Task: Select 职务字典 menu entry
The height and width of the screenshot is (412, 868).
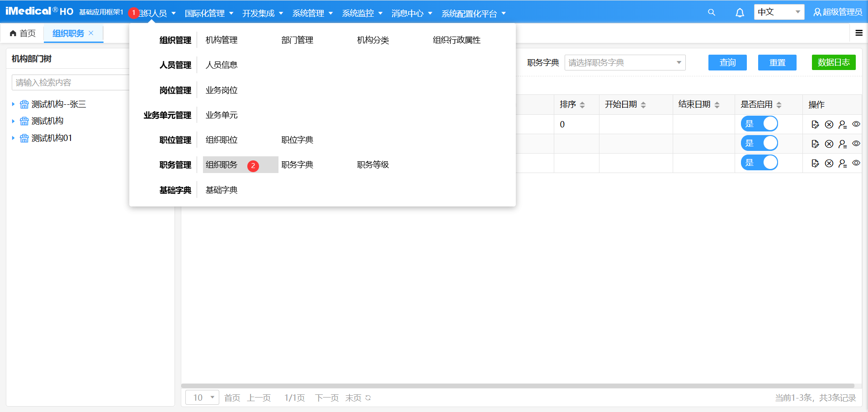Action: [297, 165]
